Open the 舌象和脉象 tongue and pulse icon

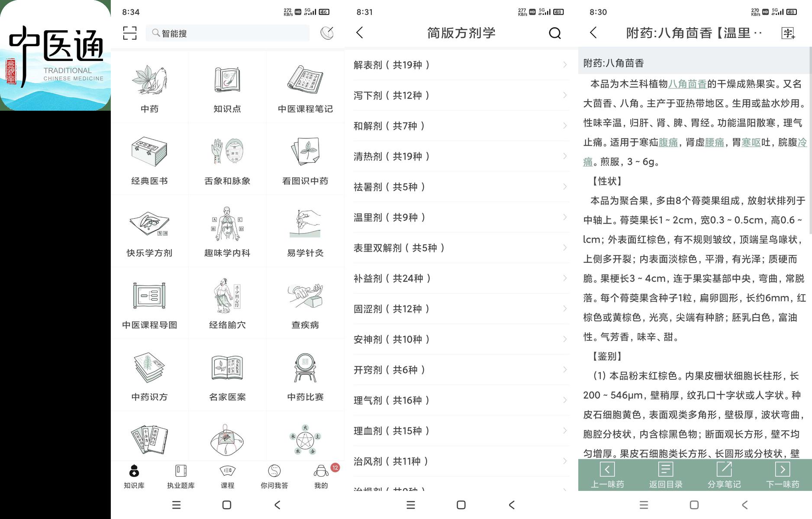(x=227, y=151)
